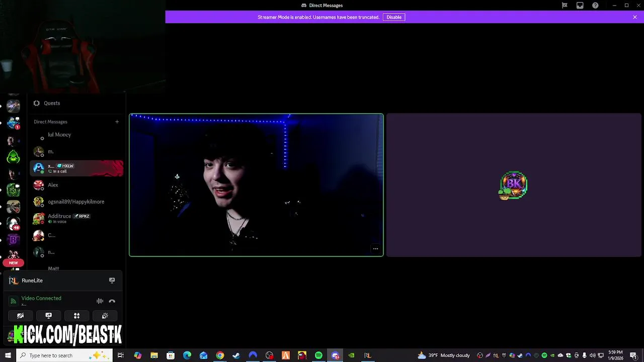Open the activities launcher button
644x362 pixels.
pos(76,316)
